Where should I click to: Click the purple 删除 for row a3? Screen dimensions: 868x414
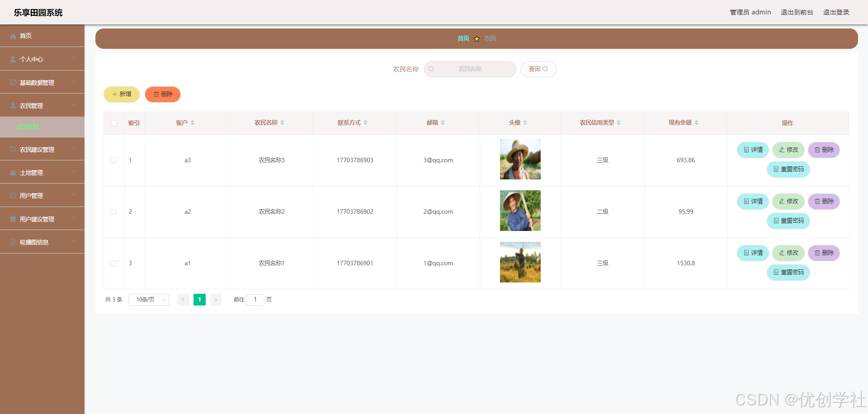[824, 150]
